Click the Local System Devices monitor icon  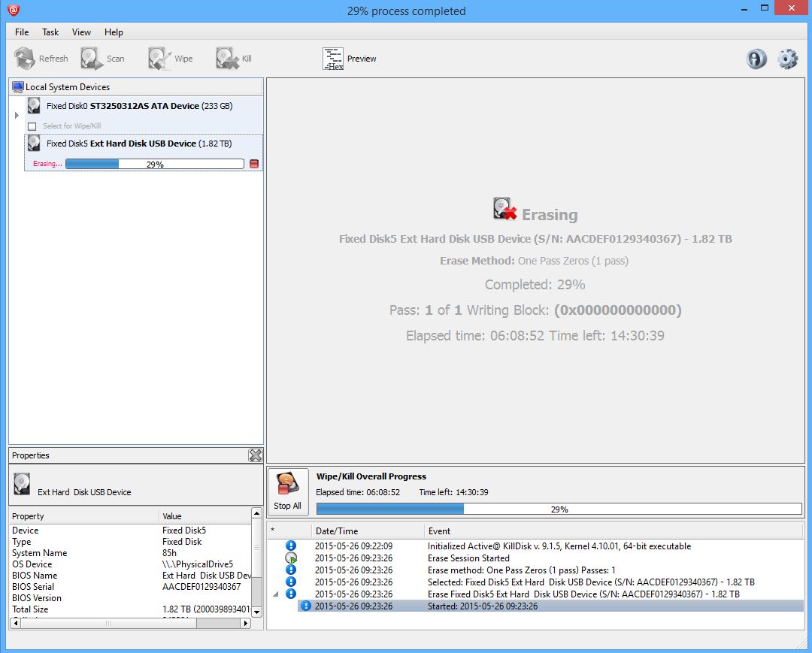coord(17,87)
